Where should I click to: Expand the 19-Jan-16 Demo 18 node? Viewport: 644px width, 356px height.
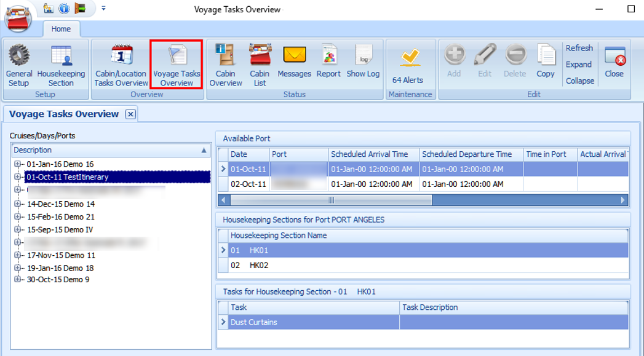tap(17, 268)
